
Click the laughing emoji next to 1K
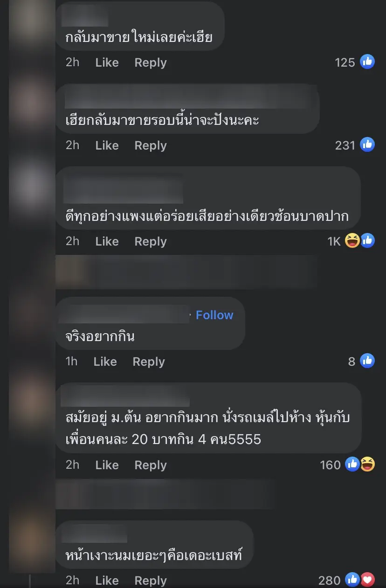[352, 240]
